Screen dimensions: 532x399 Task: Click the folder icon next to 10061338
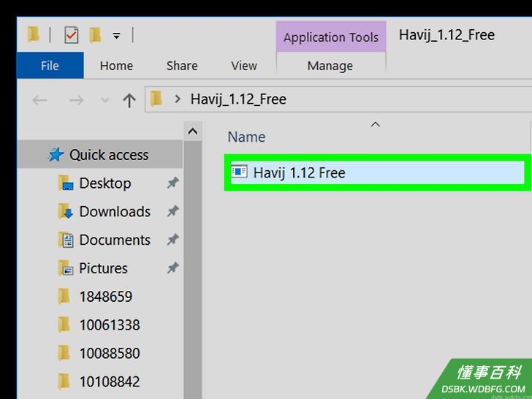64,324
